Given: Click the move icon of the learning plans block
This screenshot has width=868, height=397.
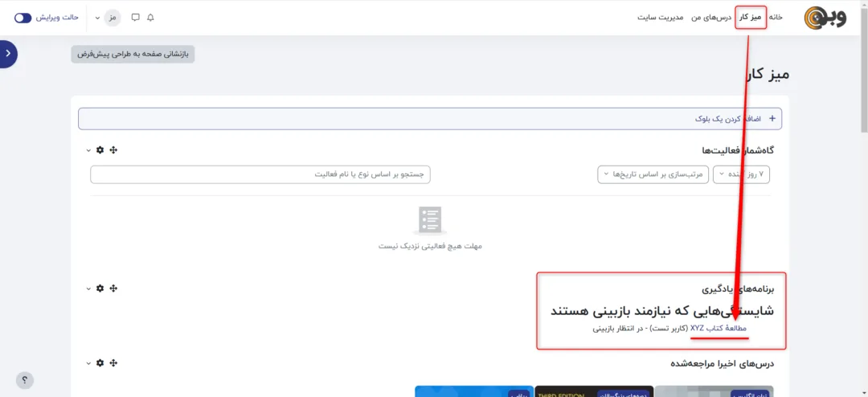Looking at the screenshot, I should point(113,288).
